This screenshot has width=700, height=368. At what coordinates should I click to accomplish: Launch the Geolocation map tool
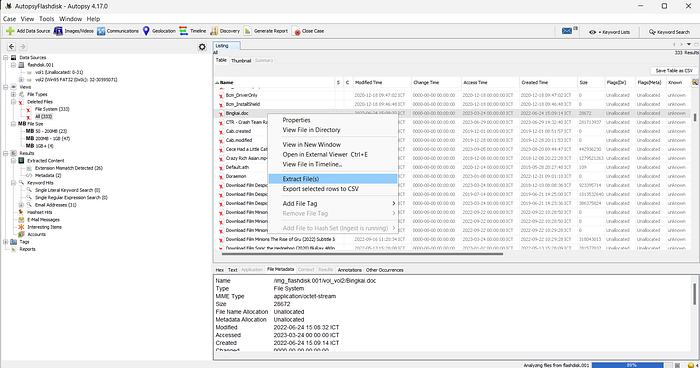point(159,31)
